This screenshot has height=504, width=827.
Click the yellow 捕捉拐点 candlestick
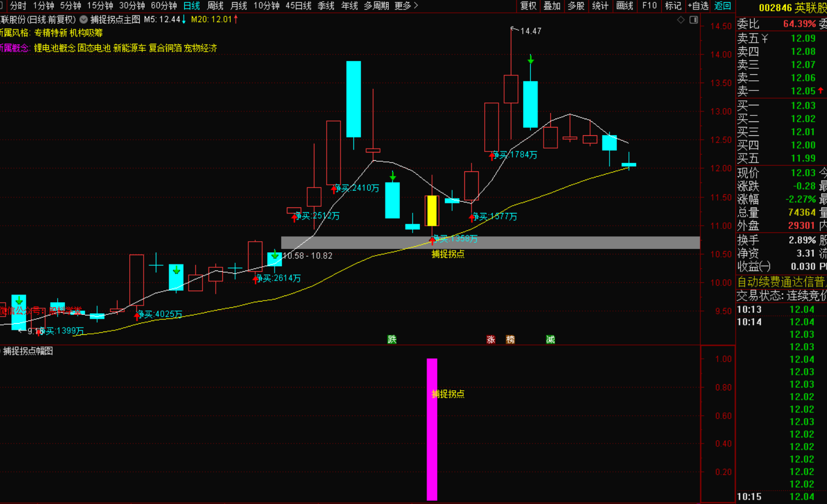click(432, 211)
